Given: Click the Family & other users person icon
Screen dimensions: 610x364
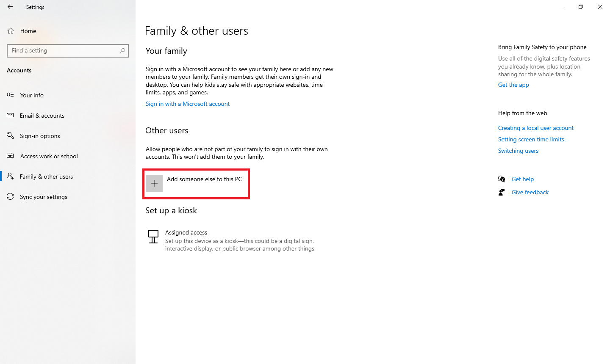Looking at the screenshot, I should pos(10,176).
